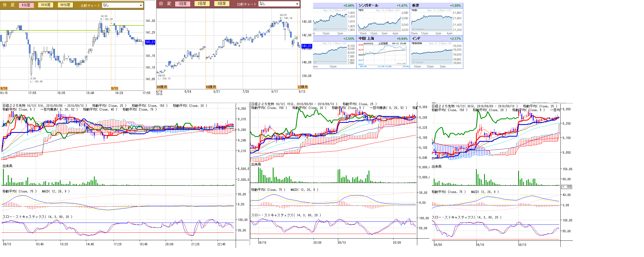Screen dimensions: 644x257
Task: Switch to 30分足 interval
Action: pos(65,5)
